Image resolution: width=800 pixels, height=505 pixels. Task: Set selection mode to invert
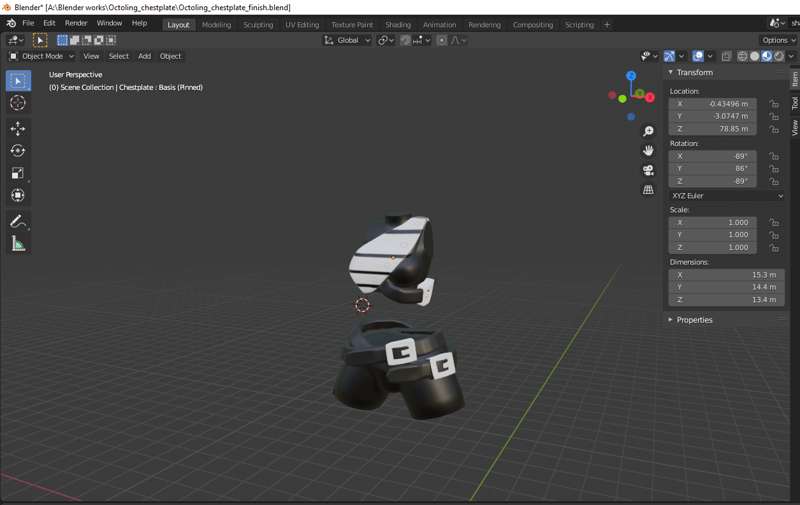[x=99, y=40]
